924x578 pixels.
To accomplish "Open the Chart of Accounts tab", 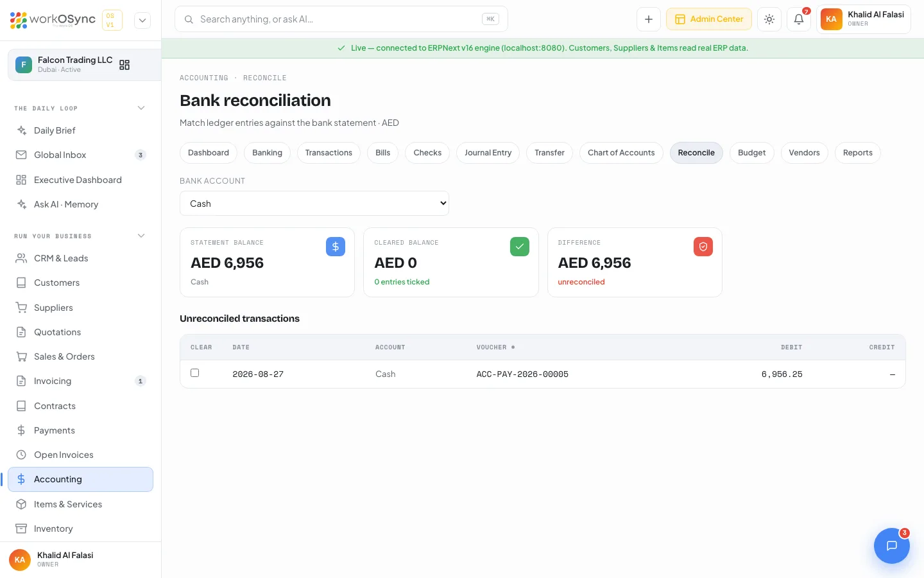I will pyautogui.click(x=621, y=153).
